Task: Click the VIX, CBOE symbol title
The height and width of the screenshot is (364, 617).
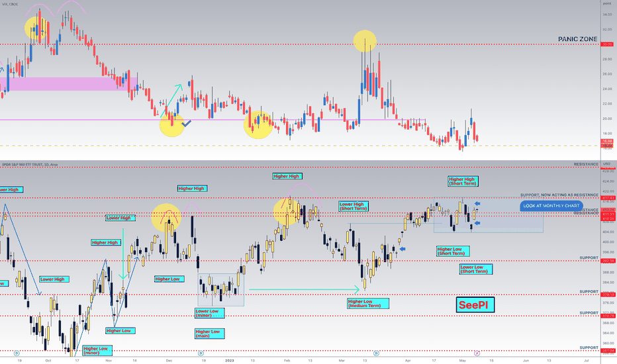Action: tap(9, 4)
